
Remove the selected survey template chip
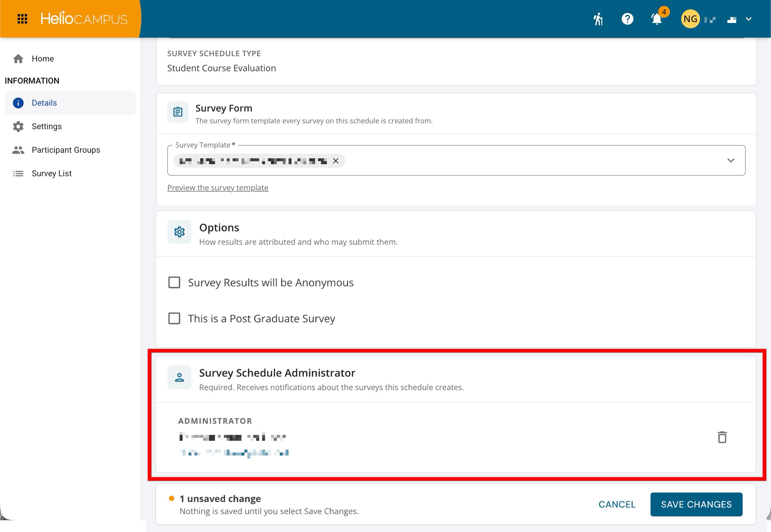pyautogui.click(x=336, y=161)
